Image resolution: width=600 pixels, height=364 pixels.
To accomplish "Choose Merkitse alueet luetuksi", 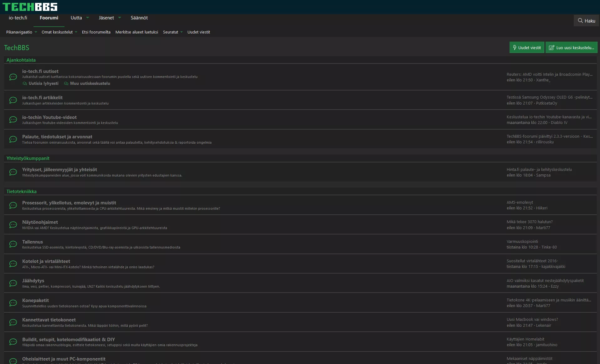I will (137, 32).
